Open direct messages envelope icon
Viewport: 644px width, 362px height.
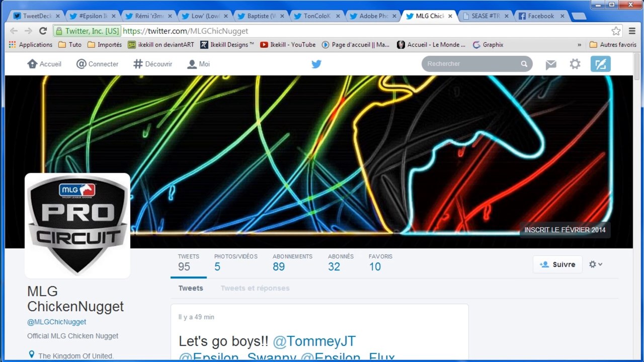551,64
